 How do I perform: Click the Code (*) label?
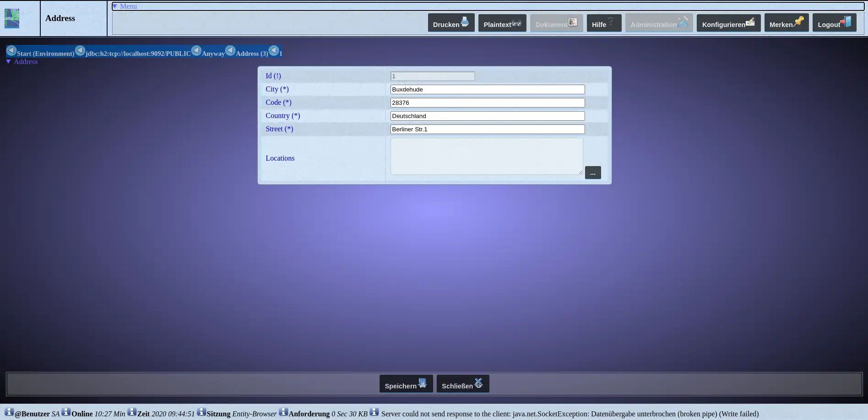(x=278, y=102)
